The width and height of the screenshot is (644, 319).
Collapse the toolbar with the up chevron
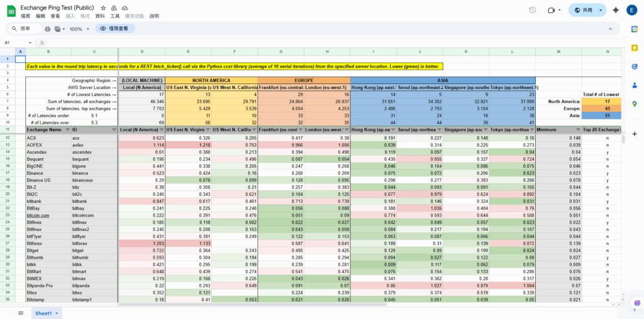tap(610, 29)
